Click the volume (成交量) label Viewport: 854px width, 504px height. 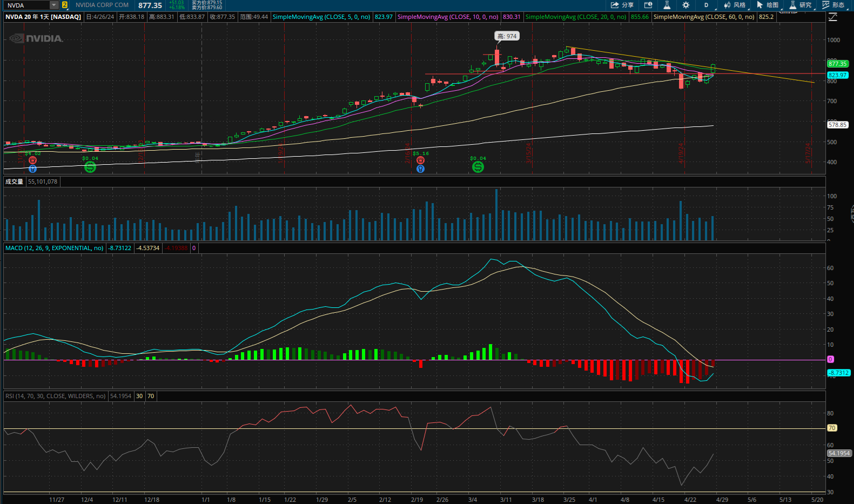pos(15,182)
